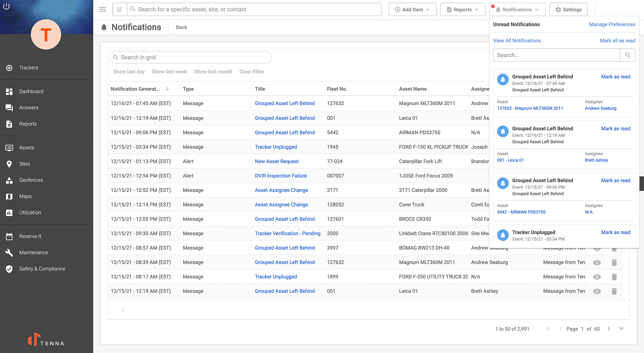Image resolution: width=644 pixels, height=353 pixels.
Task: Open the Geofences panel
Action: [x=31, y=180]
